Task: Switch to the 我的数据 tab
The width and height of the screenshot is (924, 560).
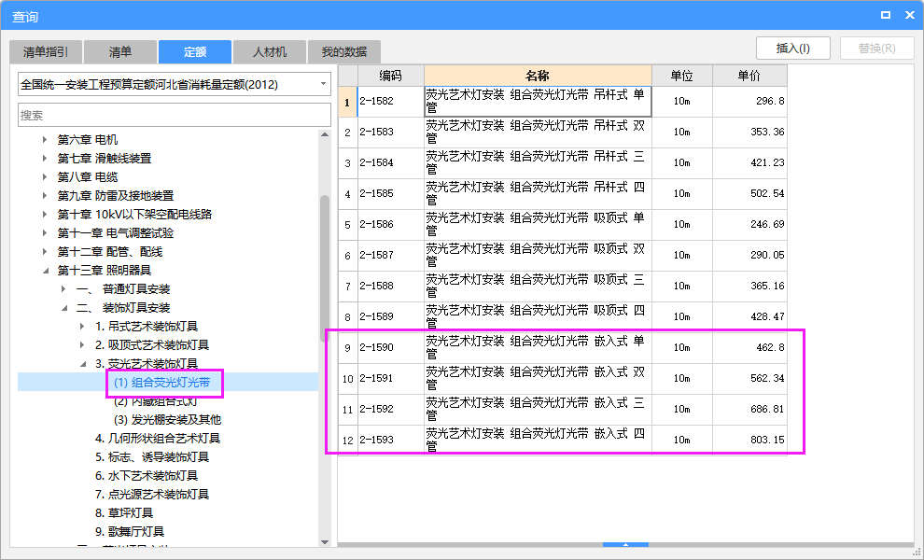Action: tap(344, 52)
